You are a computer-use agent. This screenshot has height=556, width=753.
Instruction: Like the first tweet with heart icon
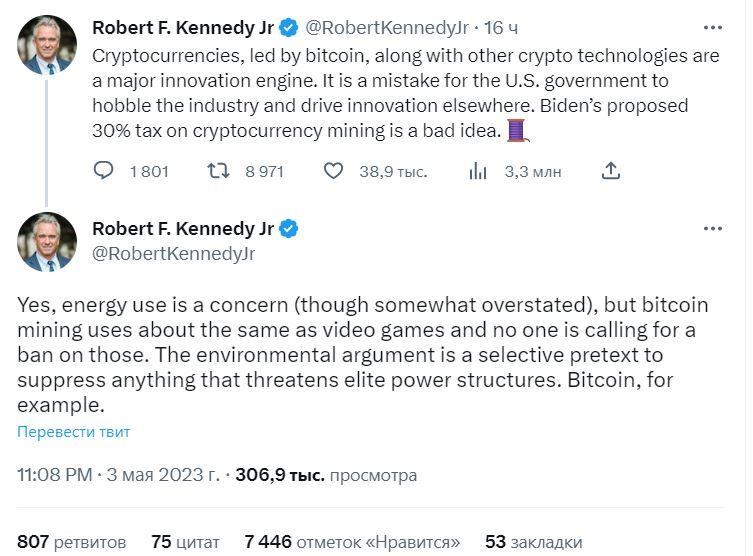(x=334, y=171)
